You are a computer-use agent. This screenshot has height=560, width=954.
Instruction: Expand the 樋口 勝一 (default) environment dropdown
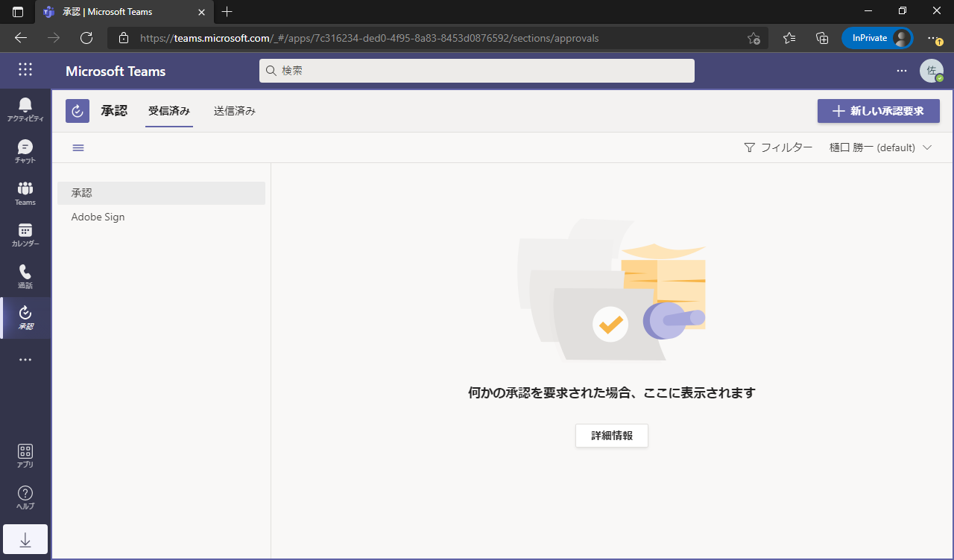click(881, 147)
